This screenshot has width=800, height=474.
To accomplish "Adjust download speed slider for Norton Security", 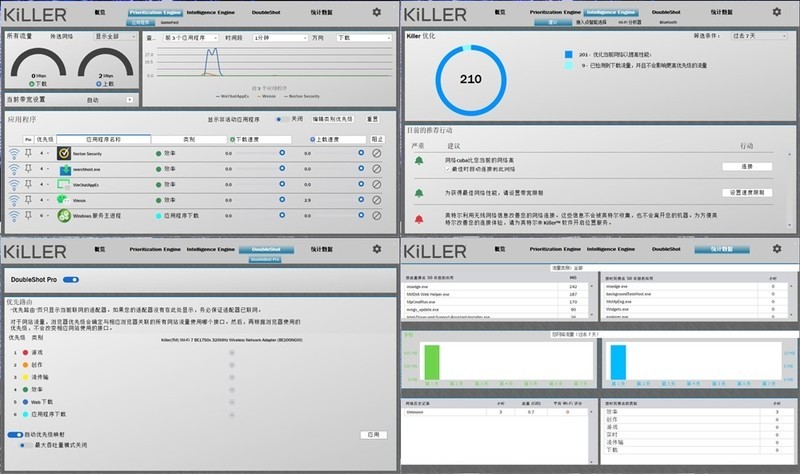I will (282, 153).
